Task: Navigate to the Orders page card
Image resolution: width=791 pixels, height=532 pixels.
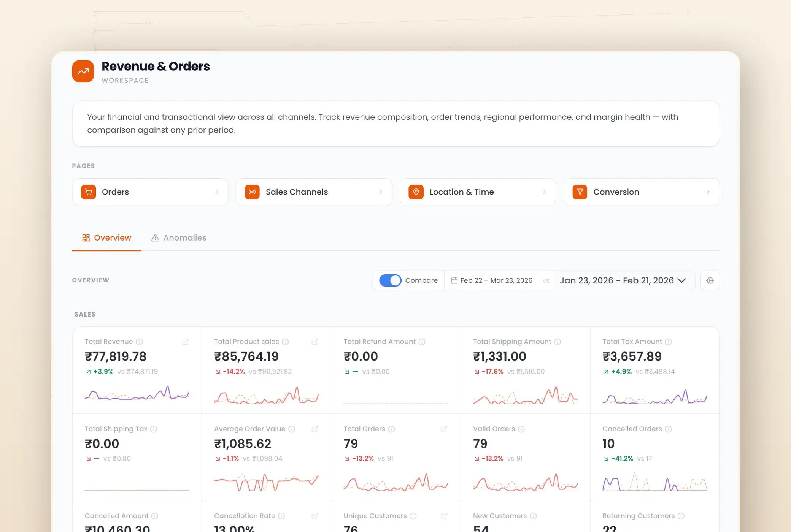Action: pos(150,192)
